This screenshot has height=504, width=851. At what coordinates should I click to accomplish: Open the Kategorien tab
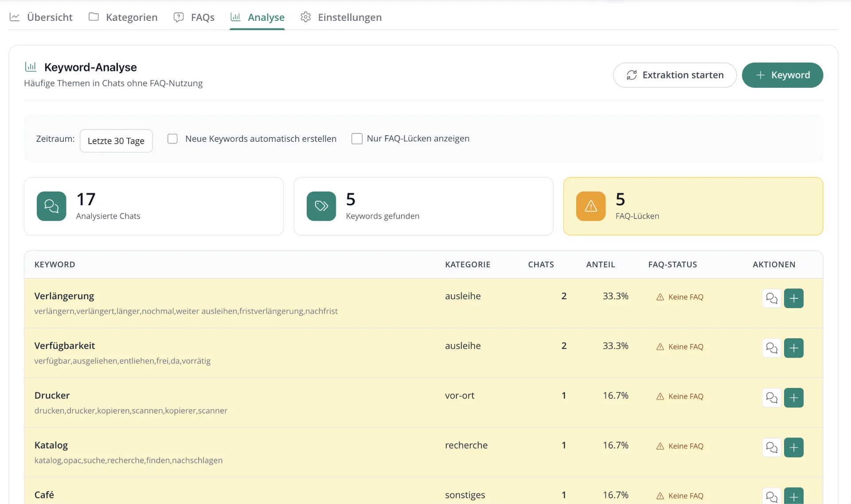point(123,17)
